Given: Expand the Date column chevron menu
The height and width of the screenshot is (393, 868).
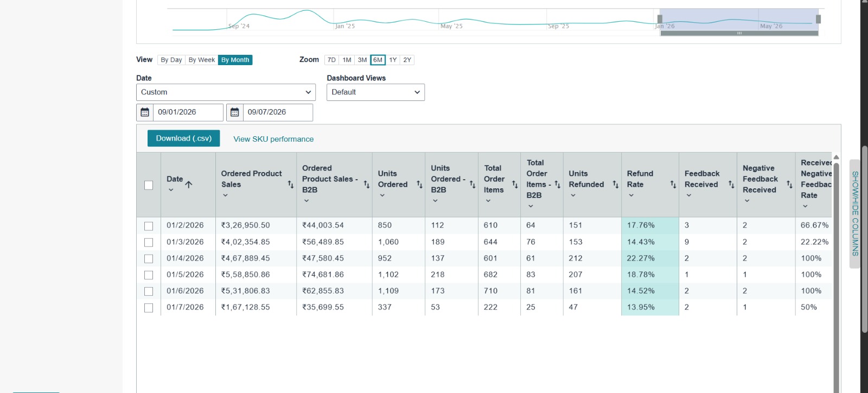Looking at the screenshot, I should pos(171,190).
